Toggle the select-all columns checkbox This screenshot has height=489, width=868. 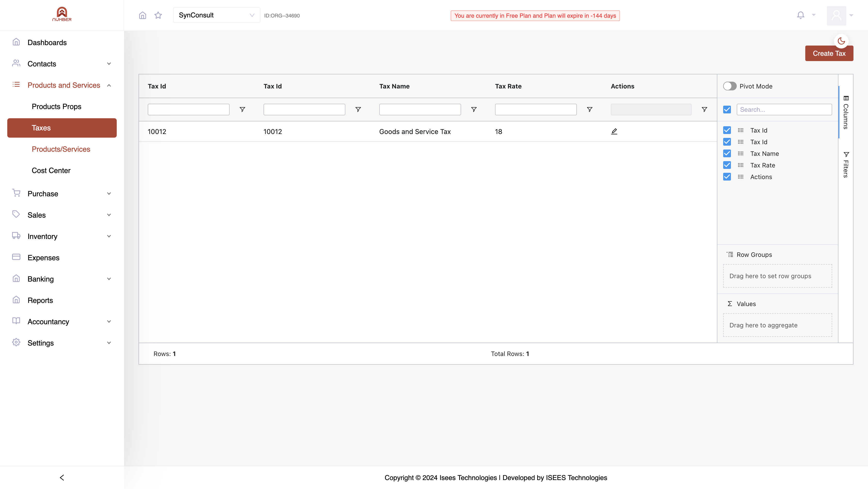click(727, 110)
